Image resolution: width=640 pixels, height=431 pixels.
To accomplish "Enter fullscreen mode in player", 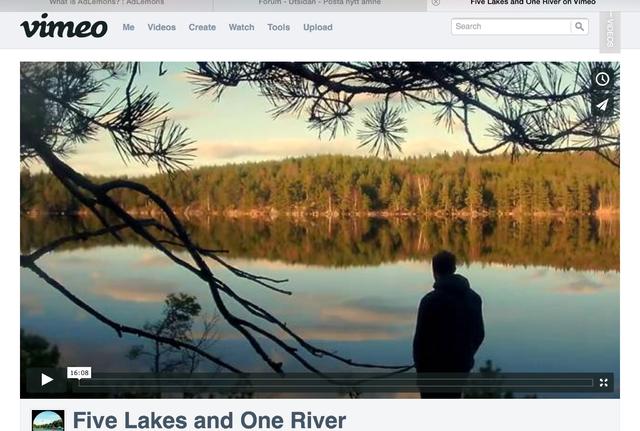I will click(x=603, y=382).
